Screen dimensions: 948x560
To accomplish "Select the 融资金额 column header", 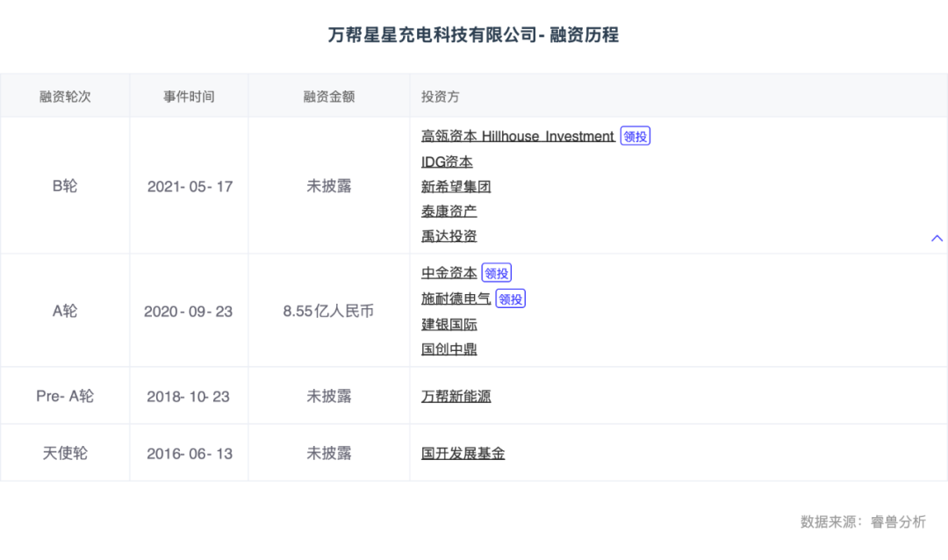I will 329,97.
